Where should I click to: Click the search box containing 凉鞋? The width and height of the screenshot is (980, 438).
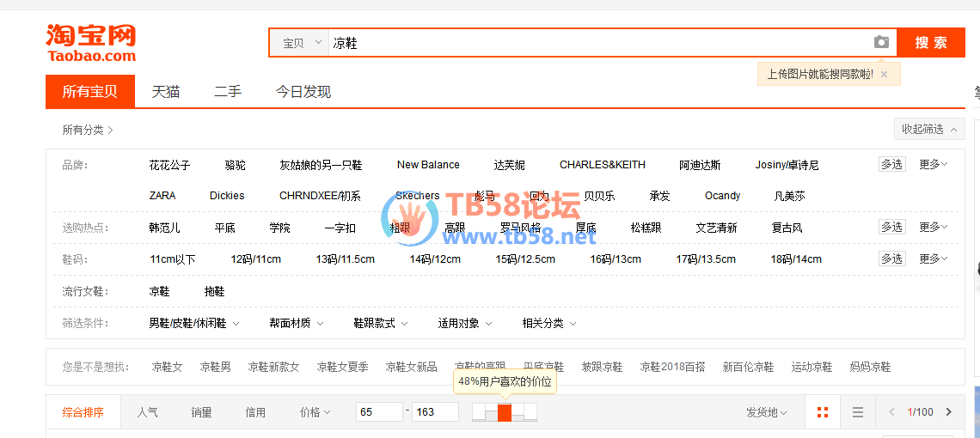click(600, 42)
